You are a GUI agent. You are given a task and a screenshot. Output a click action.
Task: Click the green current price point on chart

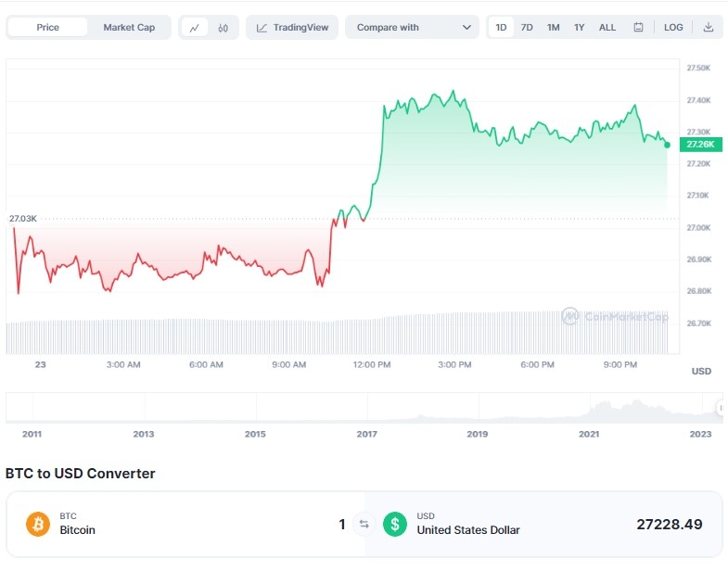tap(667, 146)
